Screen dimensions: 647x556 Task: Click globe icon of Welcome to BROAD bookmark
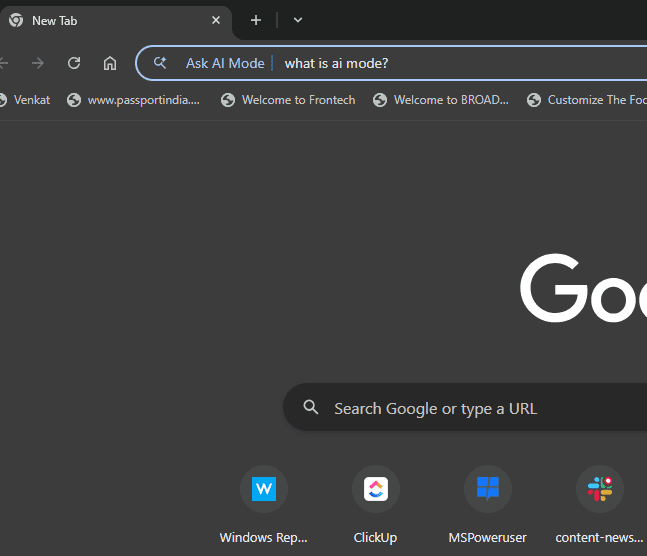tap(380, 100)
